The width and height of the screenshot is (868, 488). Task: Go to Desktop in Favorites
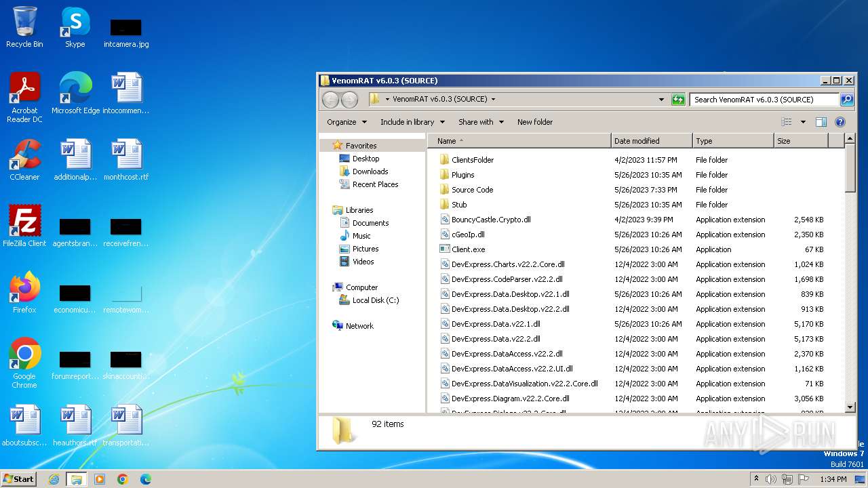[359, 159]
